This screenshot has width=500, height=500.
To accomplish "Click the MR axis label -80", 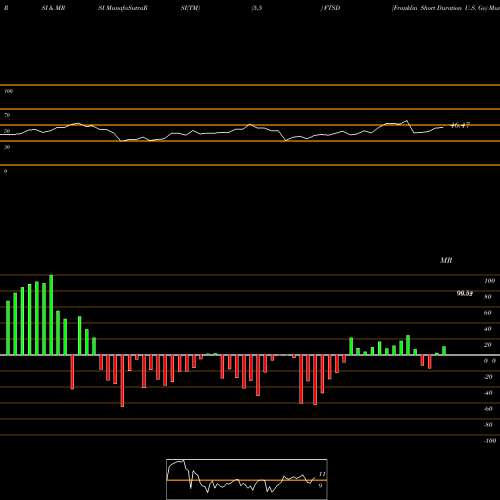I will coord(488,425).
